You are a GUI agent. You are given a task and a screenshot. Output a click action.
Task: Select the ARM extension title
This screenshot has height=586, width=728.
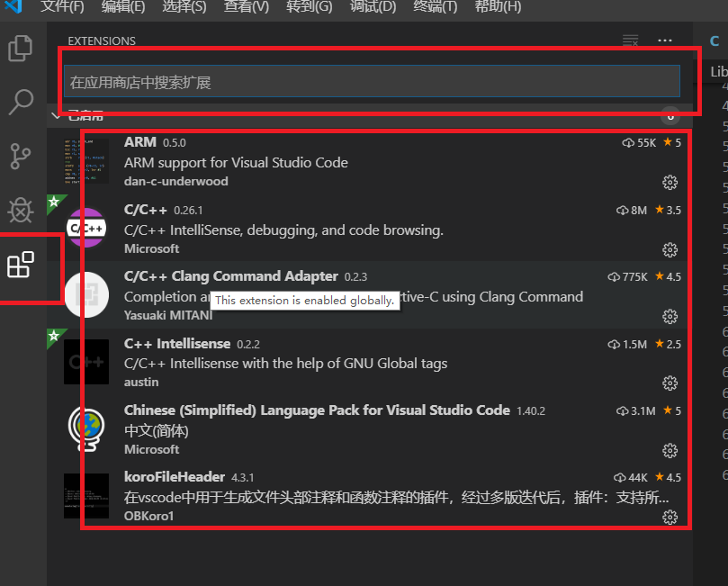pyautogui.click(x=140, y=142)
